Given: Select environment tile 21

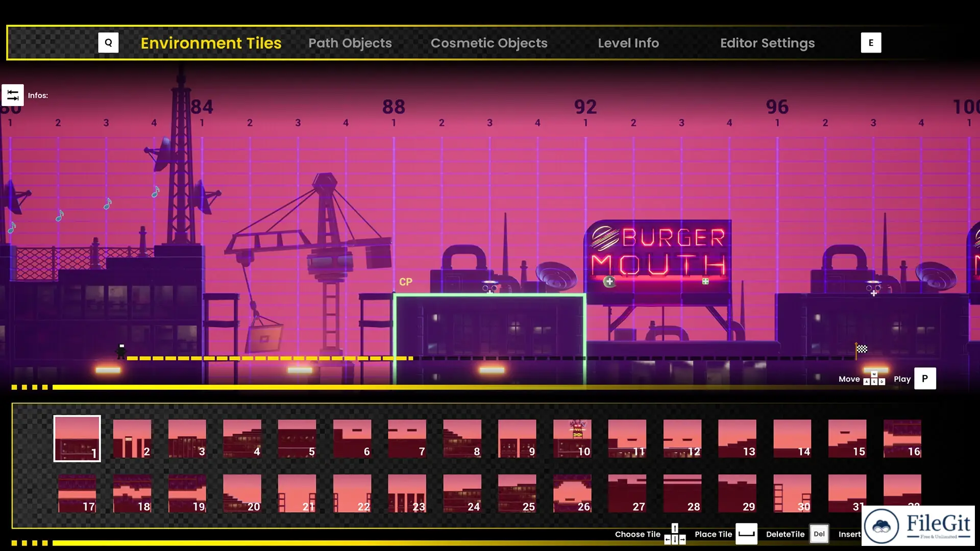Looking at the screenshot, I should click(x=297, y=493).
